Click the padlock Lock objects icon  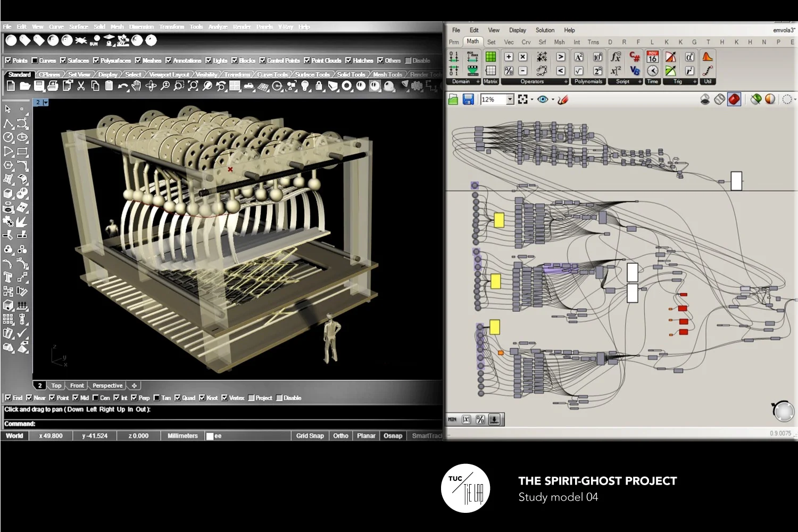(319, 86)
